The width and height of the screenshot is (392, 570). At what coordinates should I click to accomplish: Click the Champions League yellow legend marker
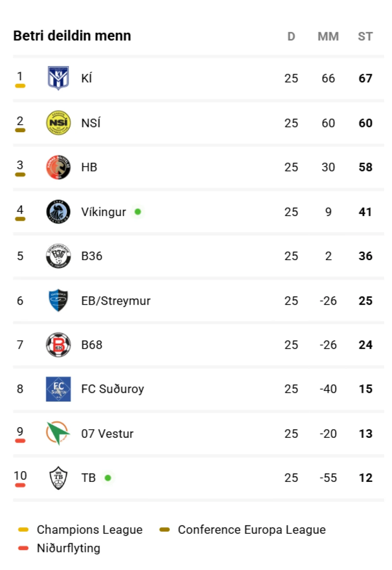pos(23,530)
